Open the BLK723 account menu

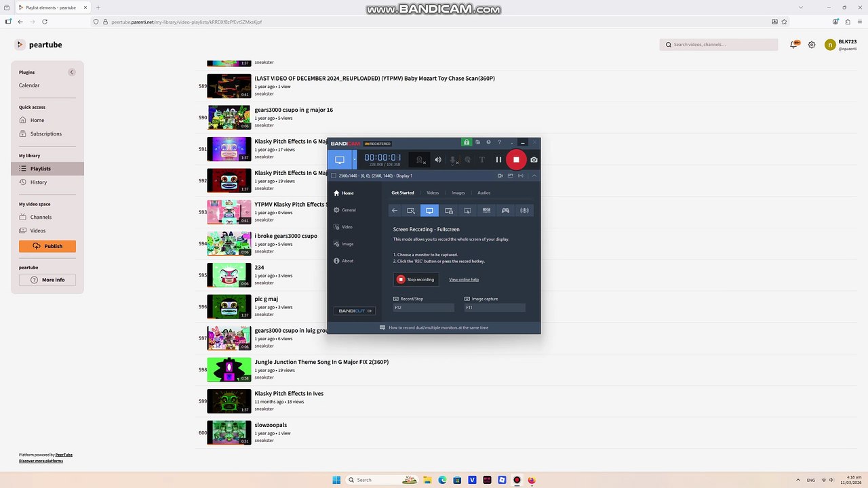[841, 45]
